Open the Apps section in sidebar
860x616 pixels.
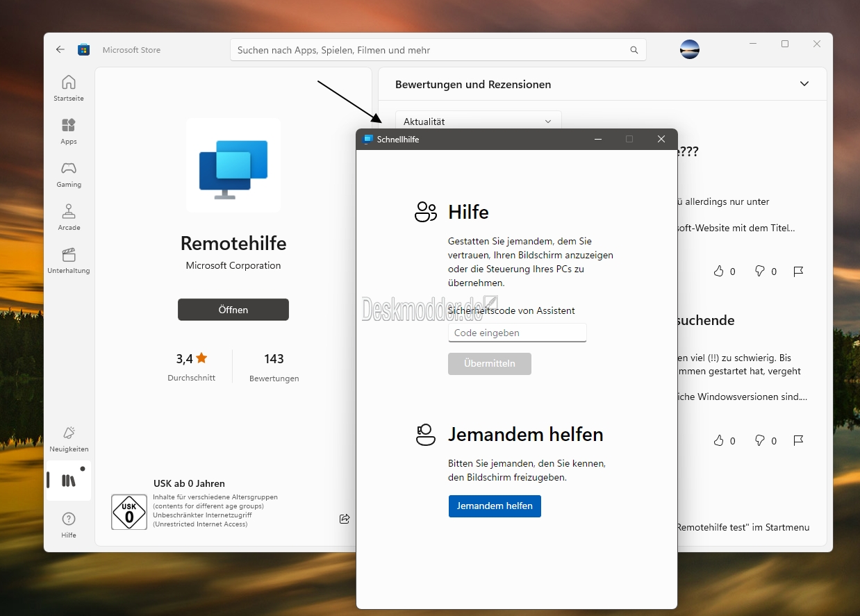click(69, 131)
